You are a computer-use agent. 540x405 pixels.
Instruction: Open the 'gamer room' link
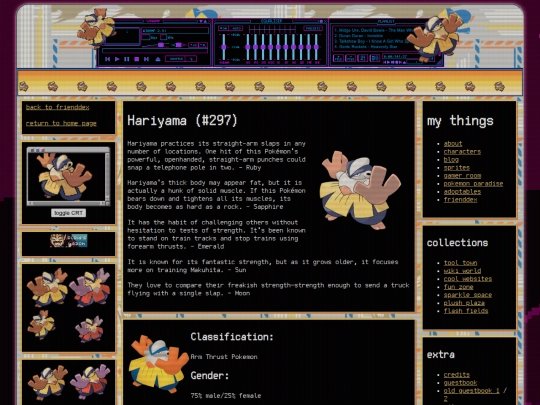point(462,176)
